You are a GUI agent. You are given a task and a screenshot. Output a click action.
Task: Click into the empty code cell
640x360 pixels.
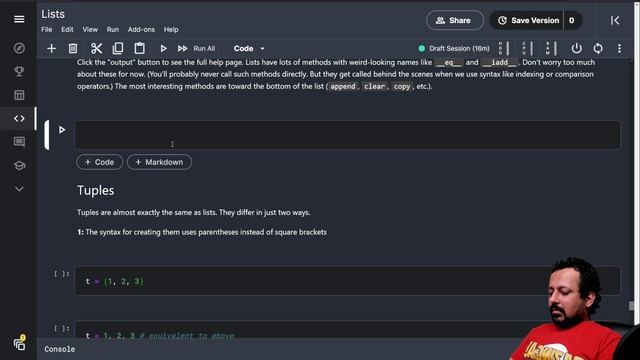tap(347, 135)
